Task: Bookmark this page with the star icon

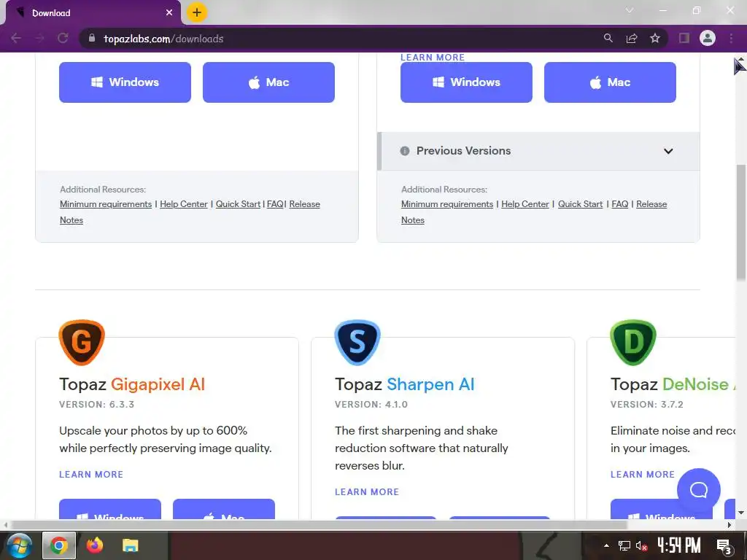Action: (655, 38)
